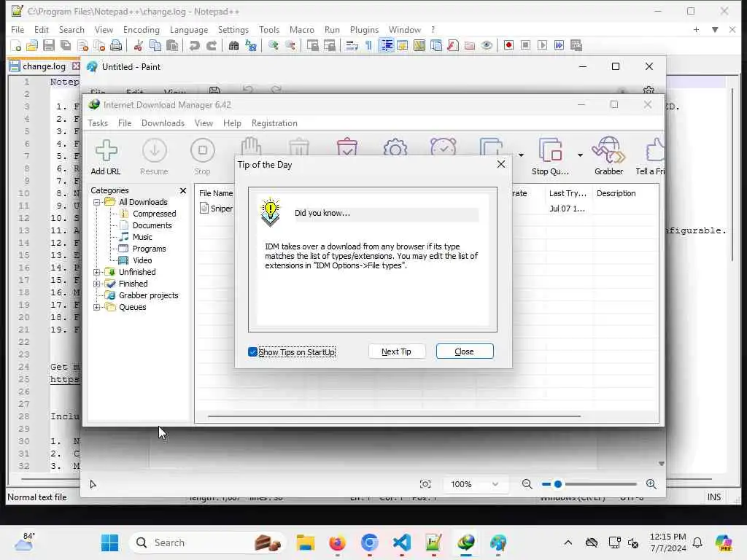Screen dimensions: 747x560
Task: Click Open file icon in Notepad++ toolbar
Action: [32, 45]
